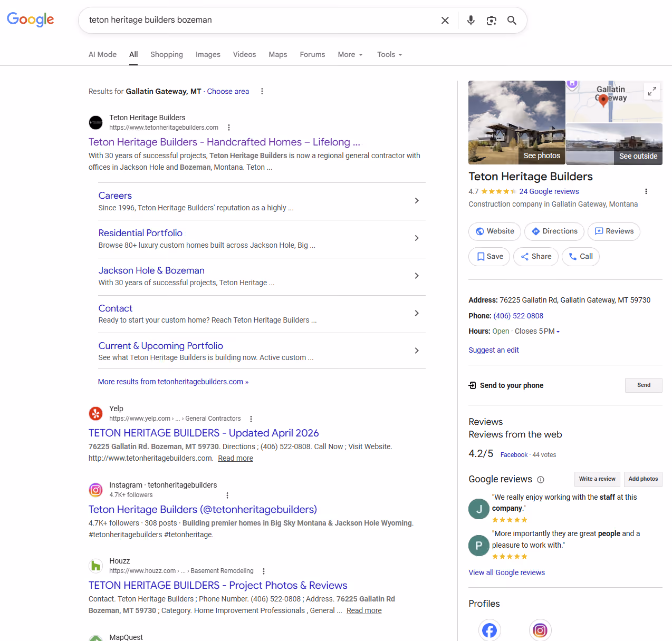The width and height of the screenshot is (672, 641).
Task: Click the Send button
Action: (644, 385)
